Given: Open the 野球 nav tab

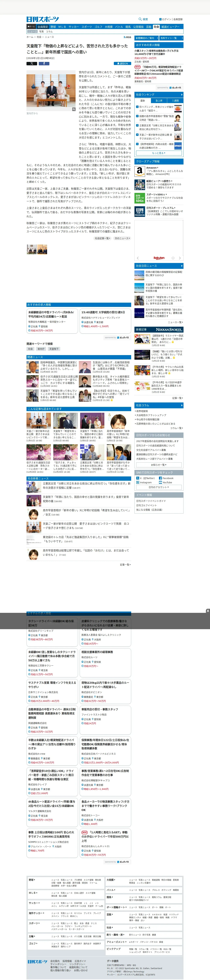Looking at the screenshot, I should [x=53, y=27].
